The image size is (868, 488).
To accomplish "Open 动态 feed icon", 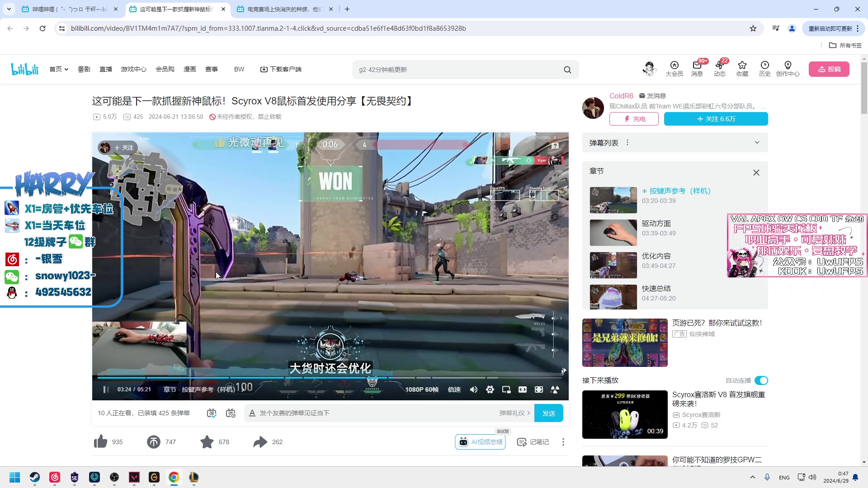I will (x=720, y=69).
